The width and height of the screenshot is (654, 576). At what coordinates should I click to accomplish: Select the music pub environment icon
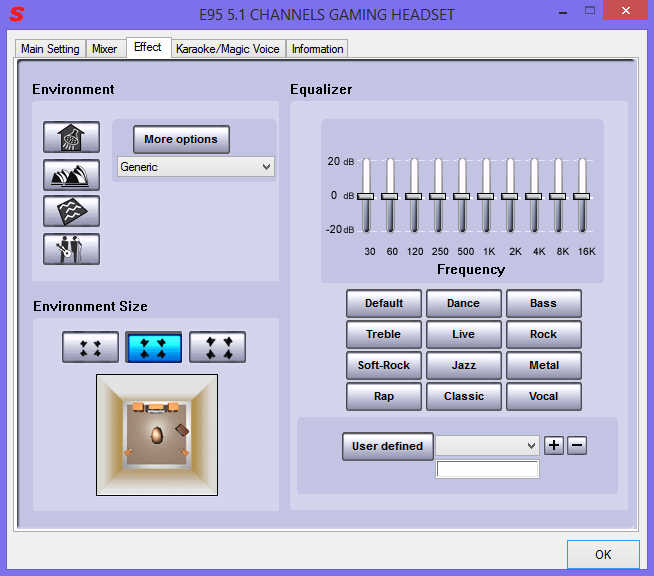click(x=71, y=249)
